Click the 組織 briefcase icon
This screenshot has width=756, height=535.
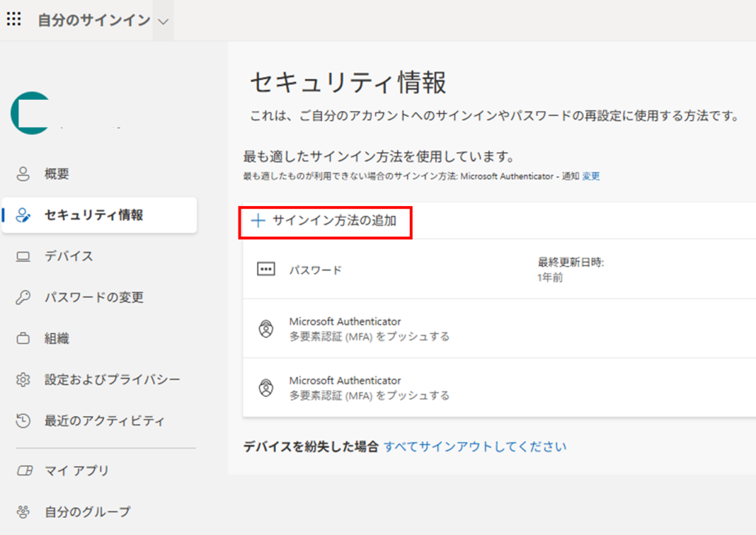(23, 338)
